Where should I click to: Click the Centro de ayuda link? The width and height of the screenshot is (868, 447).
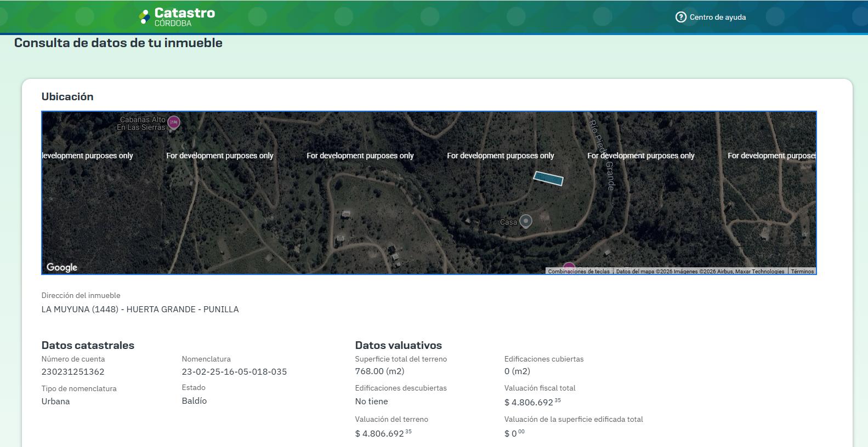coord(717,17)
